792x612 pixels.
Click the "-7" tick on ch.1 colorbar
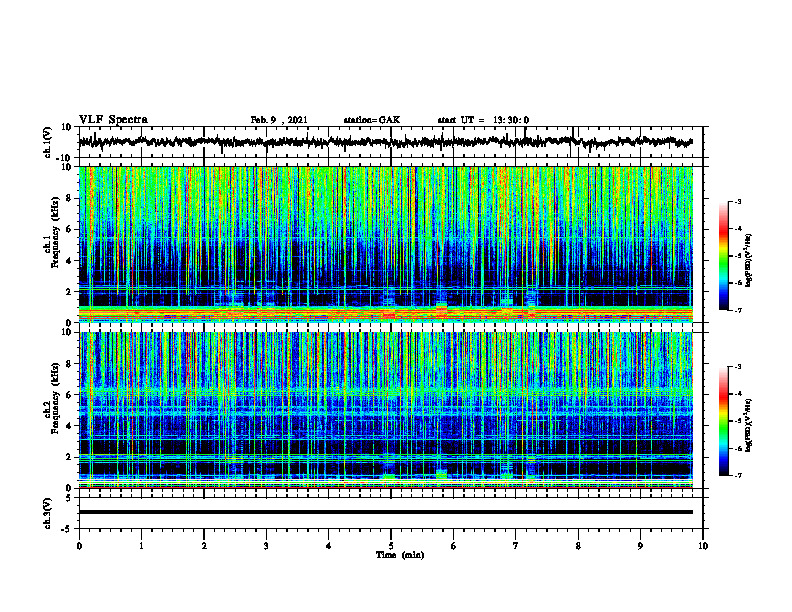pyautogui.click(x=738, y=310)
